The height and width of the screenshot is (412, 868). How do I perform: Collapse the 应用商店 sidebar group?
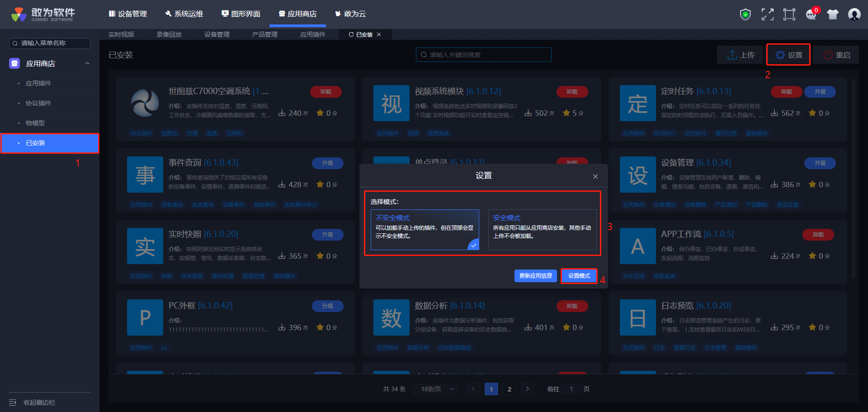[87, 63]
